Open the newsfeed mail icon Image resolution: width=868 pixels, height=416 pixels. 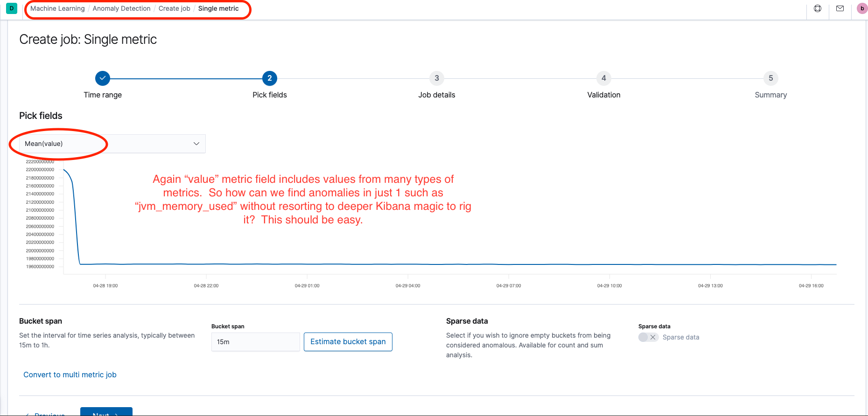tap(840, 8)
